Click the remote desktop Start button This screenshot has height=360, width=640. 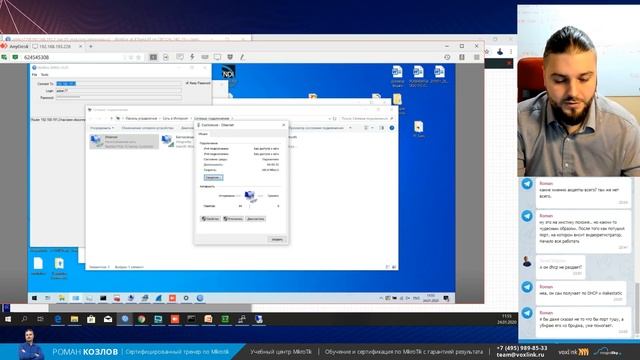[35, 298]
